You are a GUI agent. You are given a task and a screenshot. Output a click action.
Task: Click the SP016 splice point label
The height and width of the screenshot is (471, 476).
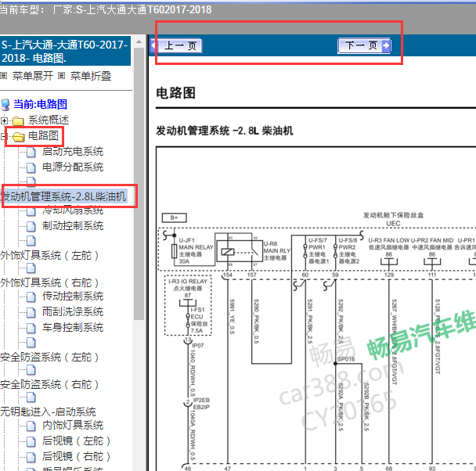click(346, 359)
